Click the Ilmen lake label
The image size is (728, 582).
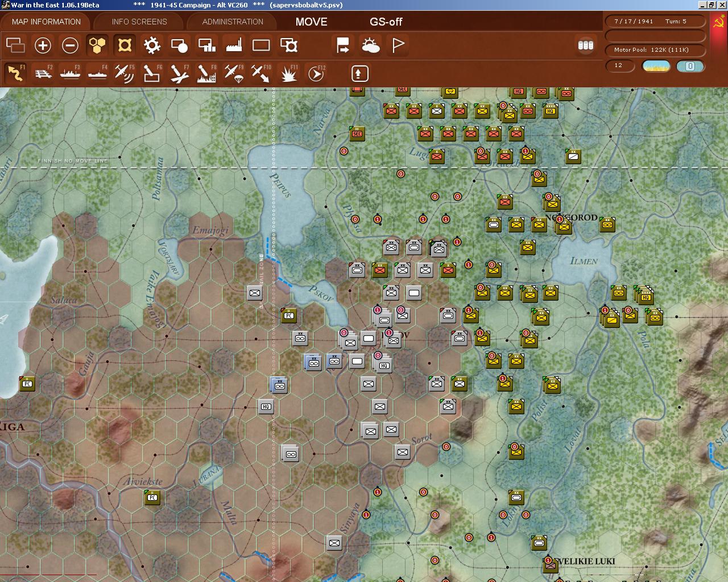pyautogui.click(x=584, y=261)
